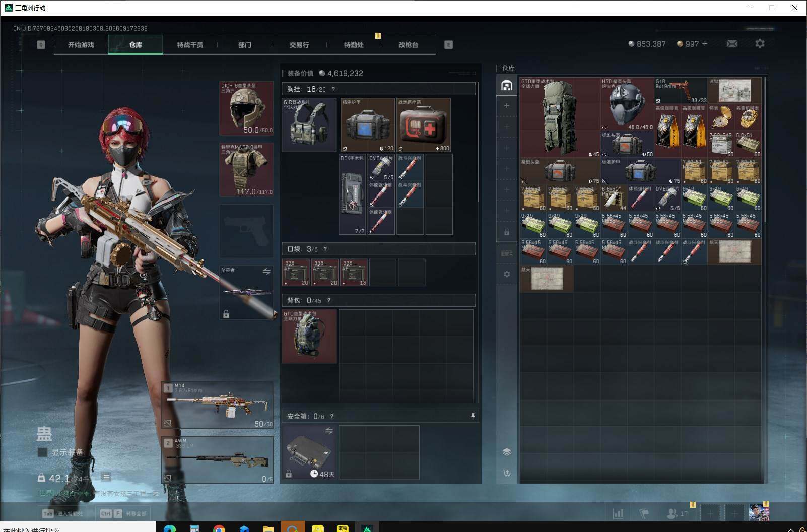This screenshot has width=807, height=532.
Task: Add premium currency next to 997
Action: point(705,44)
